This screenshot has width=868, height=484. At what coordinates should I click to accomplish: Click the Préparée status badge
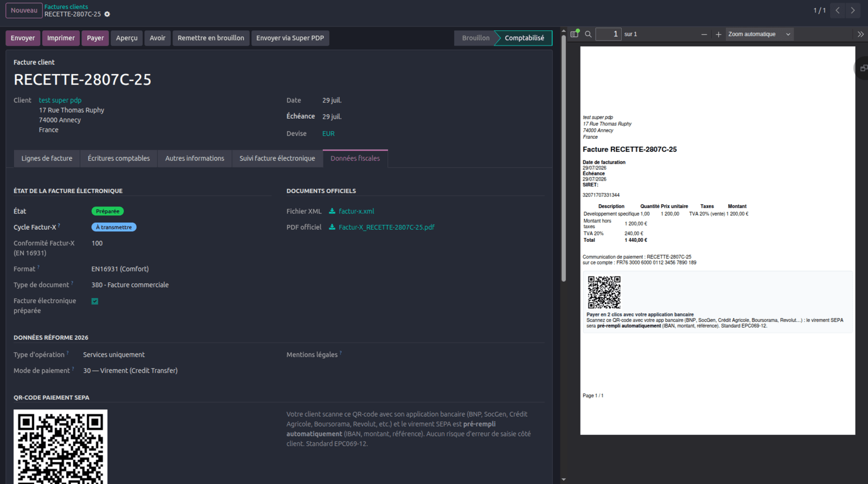coord(107,211)
